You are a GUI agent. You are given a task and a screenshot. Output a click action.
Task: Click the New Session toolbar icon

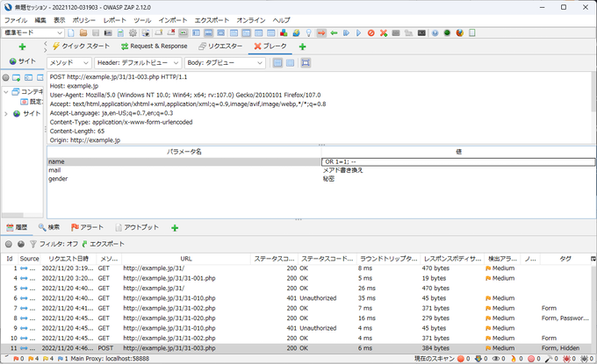tap(71, 33)
